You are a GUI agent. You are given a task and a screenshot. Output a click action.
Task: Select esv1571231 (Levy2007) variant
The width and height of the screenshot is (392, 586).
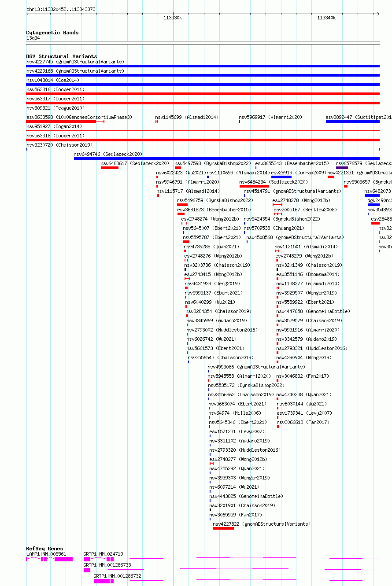(237, 431)
